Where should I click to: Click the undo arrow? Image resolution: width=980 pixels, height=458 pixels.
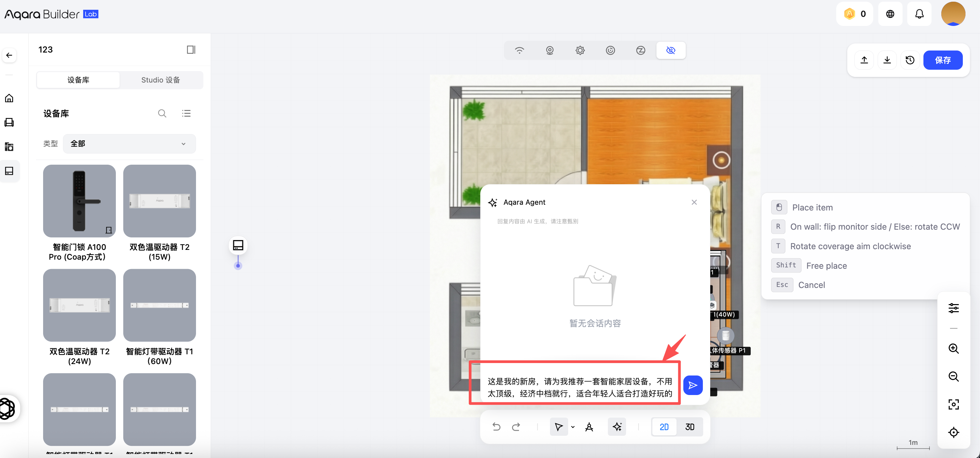pyautogui.click(x=496, y=427)
